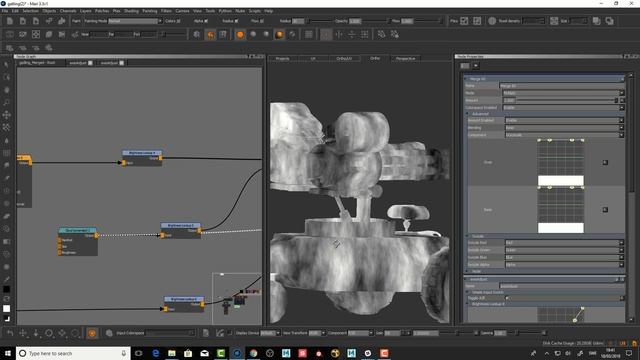Screen dimensions: 640x360
Task: Switch to the UV view tab
Action: (313, 59)
